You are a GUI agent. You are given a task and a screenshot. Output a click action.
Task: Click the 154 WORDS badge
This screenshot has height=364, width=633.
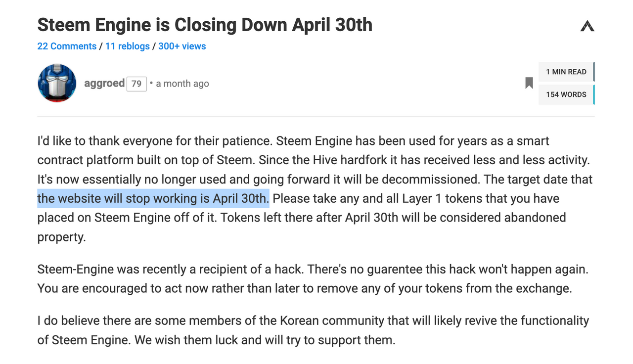tap(566, 94)
